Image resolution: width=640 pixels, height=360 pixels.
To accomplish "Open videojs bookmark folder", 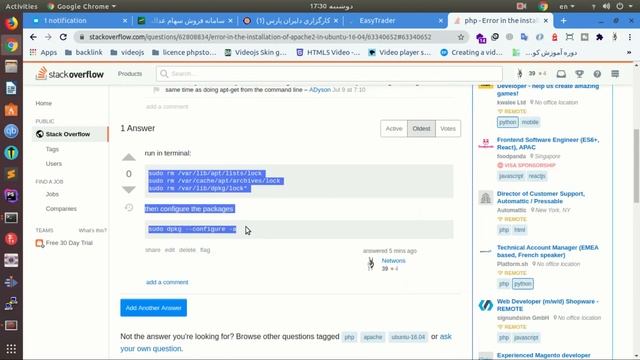I will (127, 52).
